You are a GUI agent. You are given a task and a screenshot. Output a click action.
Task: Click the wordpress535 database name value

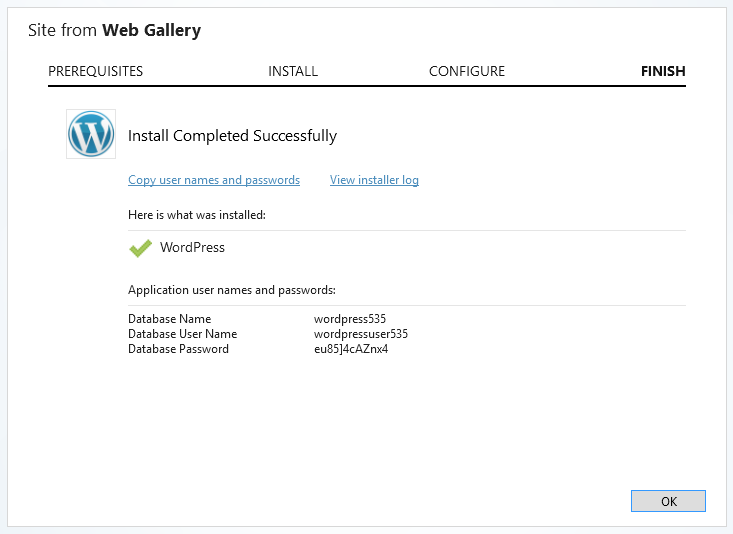[x=350, y=319]
